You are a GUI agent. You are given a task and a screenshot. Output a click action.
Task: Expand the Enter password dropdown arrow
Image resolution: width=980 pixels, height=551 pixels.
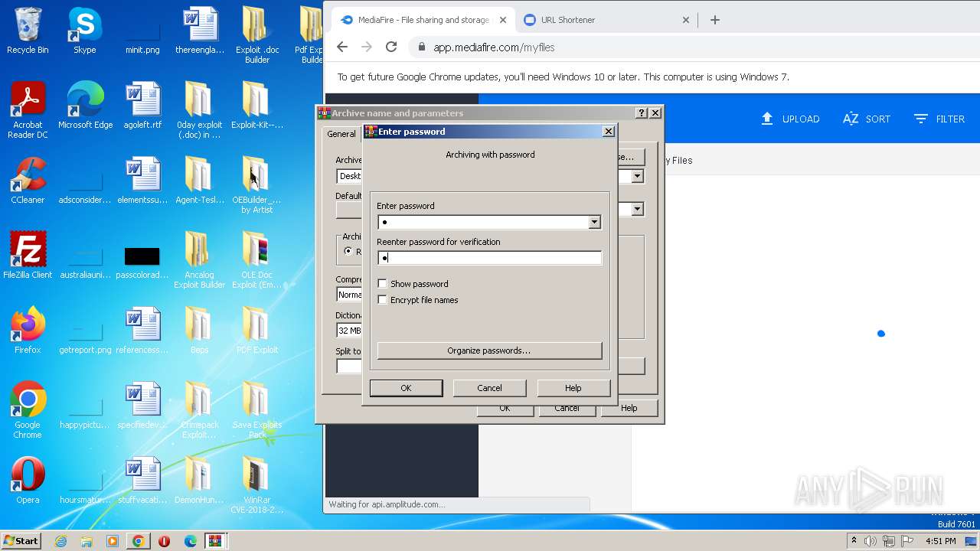[x=594, y=222]
